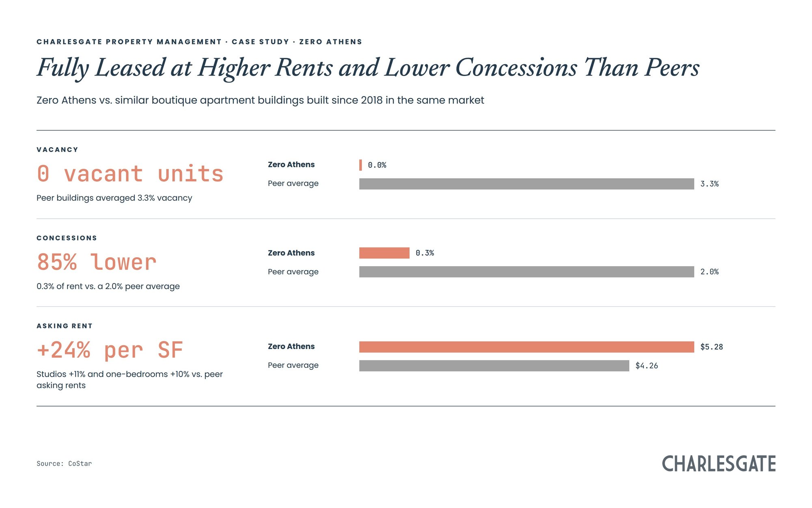Screen dimensions: 812x508
Task: Select the peer average $4.26 rent bar
Action: click(494, 366)
